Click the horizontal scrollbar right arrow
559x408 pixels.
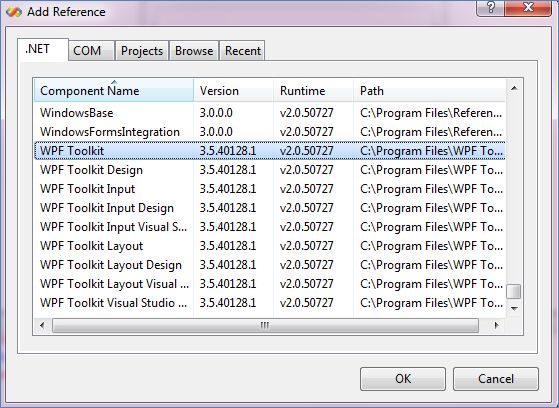point(496,325)
